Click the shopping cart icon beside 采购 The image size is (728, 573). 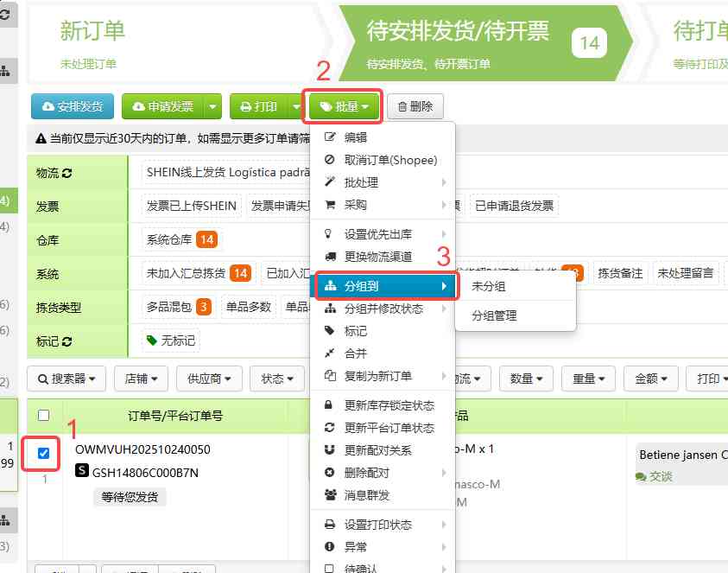click(330, 205)
